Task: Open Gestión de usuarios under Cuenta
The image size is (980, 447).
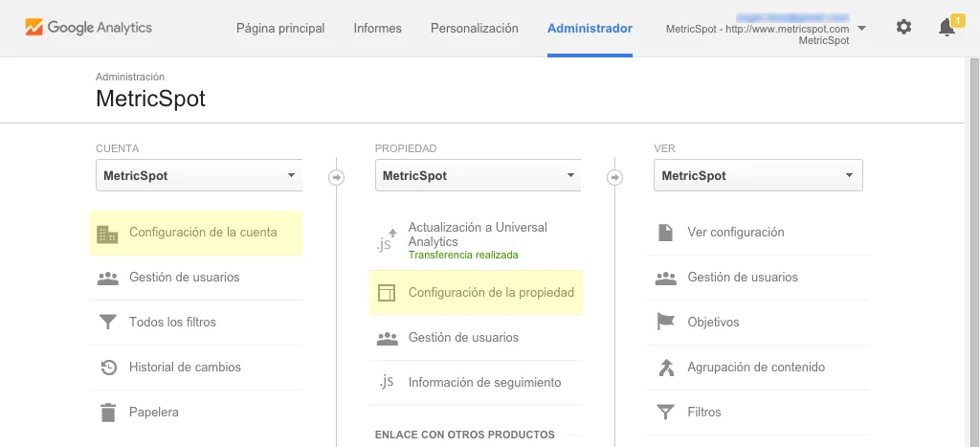Action: click(x=196, y=278)
